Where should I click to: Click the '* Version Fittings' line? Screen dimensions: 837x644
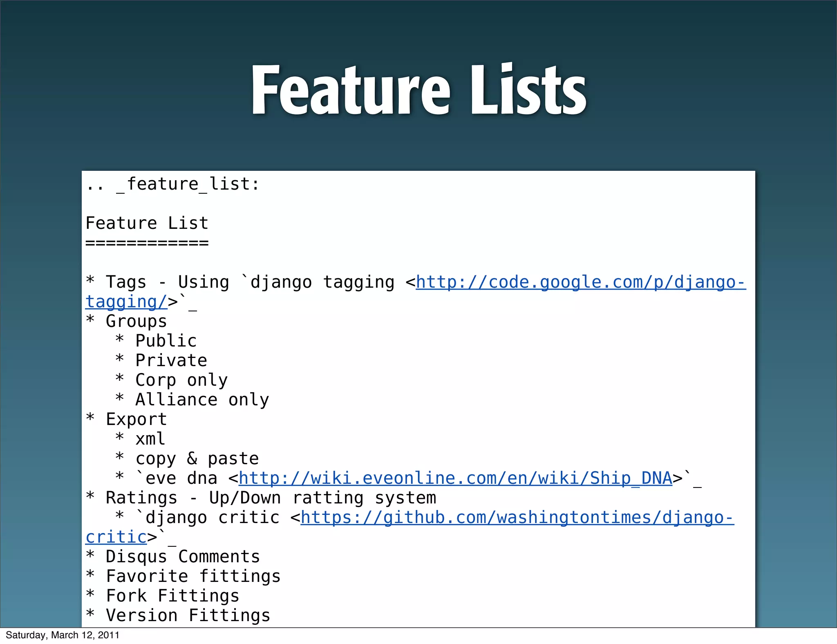tap(178, 616)
